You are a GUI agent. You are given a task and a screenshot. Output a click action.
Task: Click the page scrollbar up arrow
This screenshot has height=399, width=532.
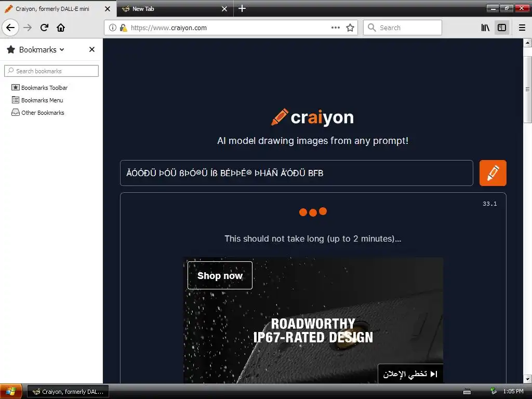point(527,43)
